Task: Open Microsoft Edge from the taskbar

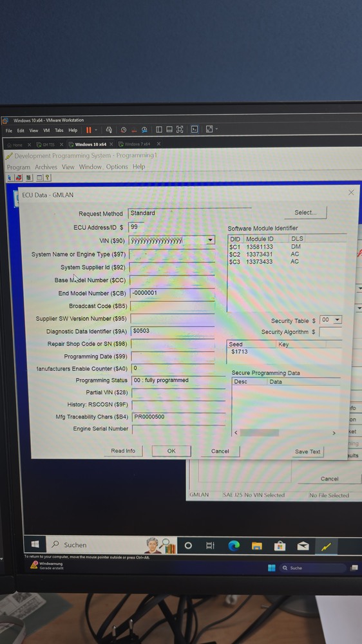Action: (234, 545)
